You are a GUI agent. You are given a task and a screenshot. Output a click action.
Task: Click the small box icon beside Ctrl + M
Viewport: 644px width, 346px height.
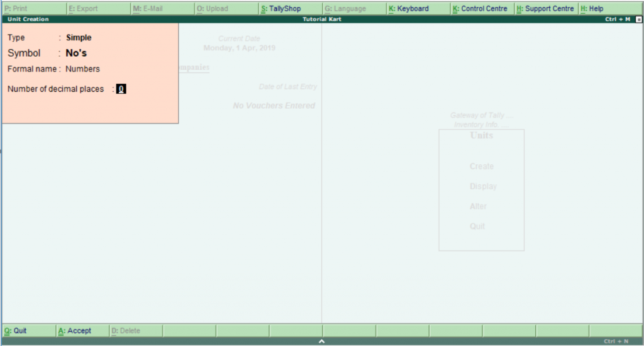(x=639, y=20)
